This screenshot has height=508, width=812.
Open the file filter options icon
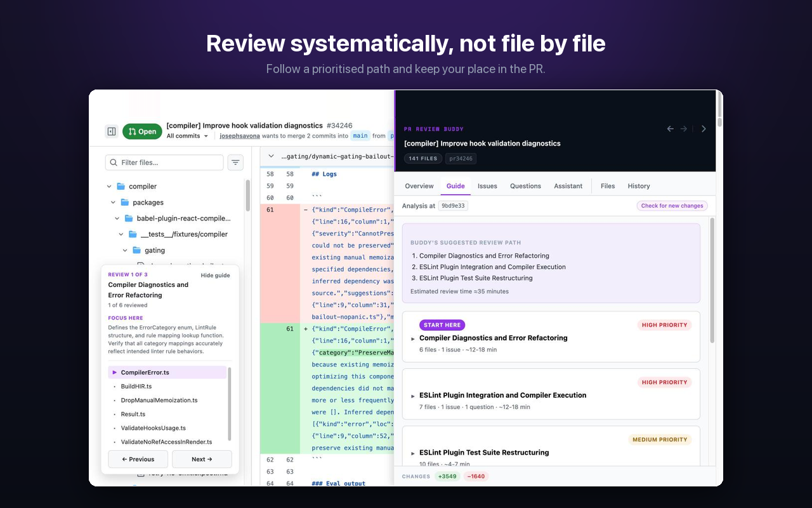(235, 163)
